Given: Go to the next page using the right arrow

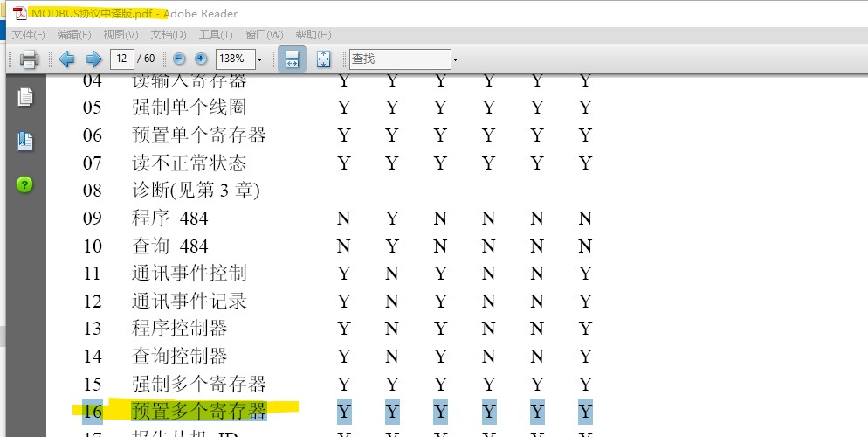Looking at the screenshot, I should tap(93, 59).
